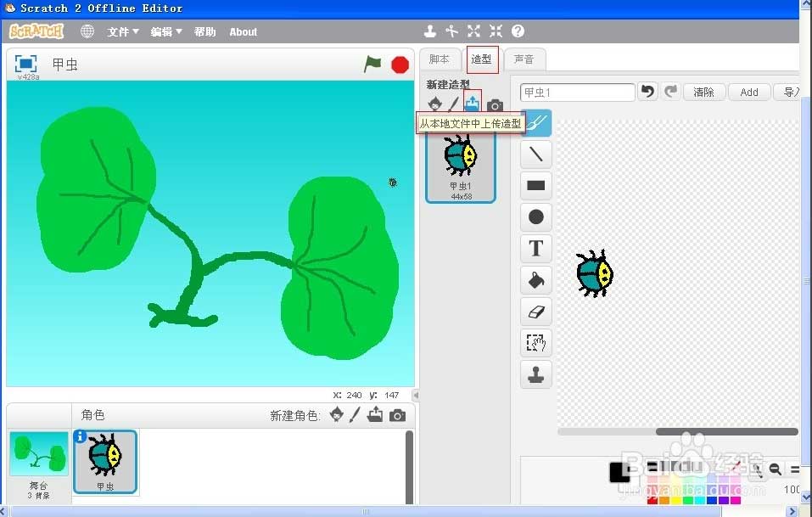The width and height of the screenshot is (812, 517).
Task: Click the sprite list vertical scrollbar
Action: tap(409, 466)
